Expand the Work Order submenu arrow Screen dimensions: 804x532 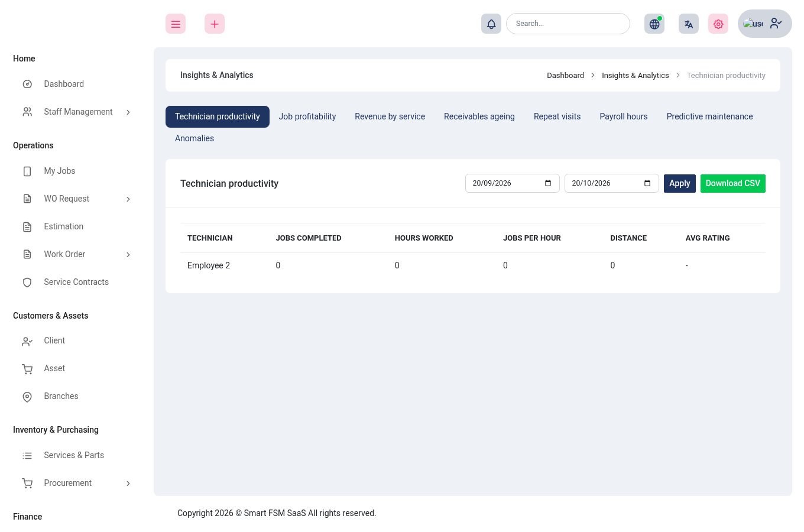pyautogui.click(x=128, y=255)
